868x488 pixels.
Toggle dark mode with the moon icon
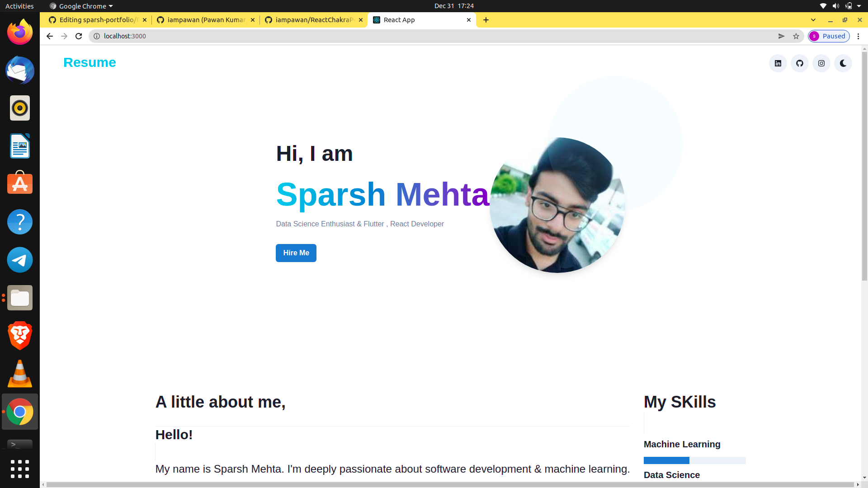[x=843, y=63]
